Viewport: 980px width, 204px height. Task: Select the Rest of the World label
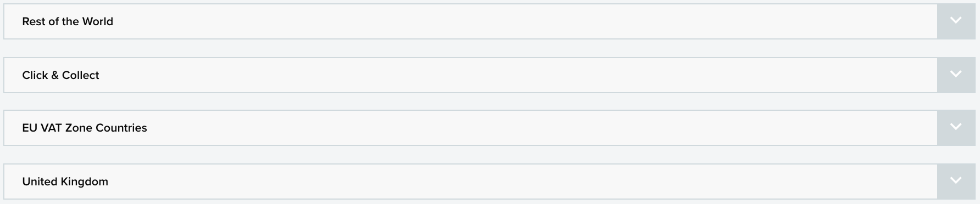(68, 21)
